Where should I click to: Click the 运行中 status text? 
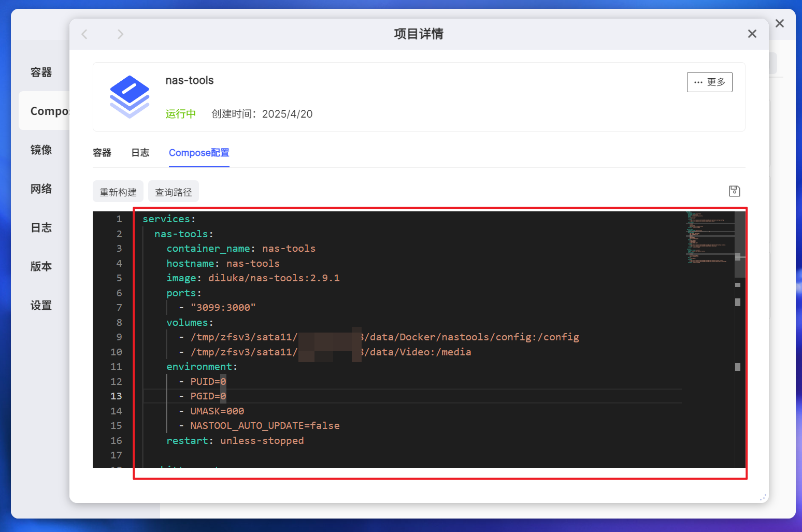tap(181, 114)
